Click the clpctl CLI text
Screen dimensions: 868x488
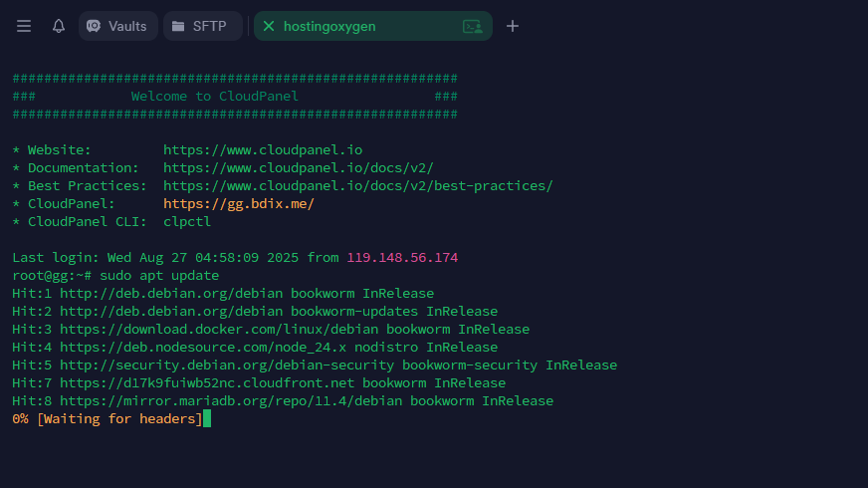tap(187, 221)
